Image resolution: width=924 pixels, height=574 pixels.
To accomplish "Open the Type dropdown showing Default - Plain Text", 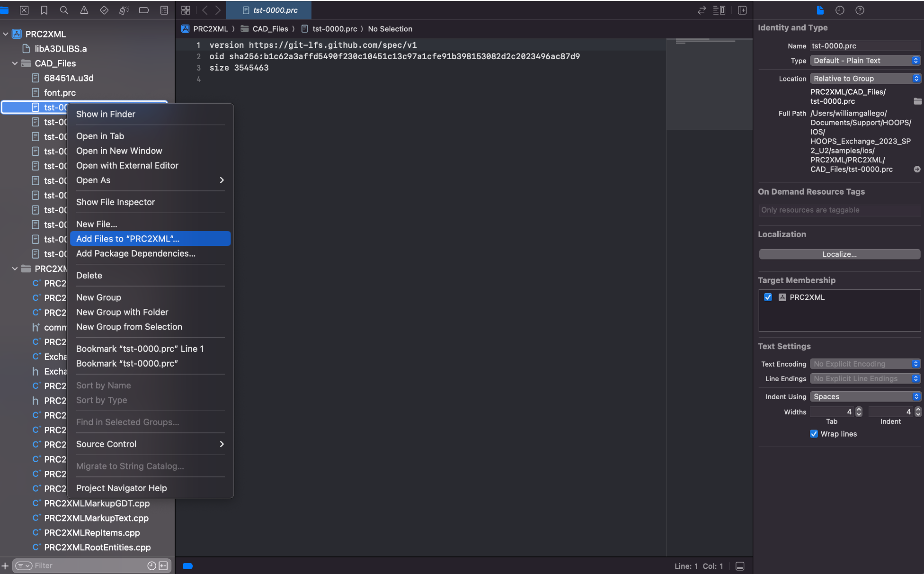I will click(865, 61).
